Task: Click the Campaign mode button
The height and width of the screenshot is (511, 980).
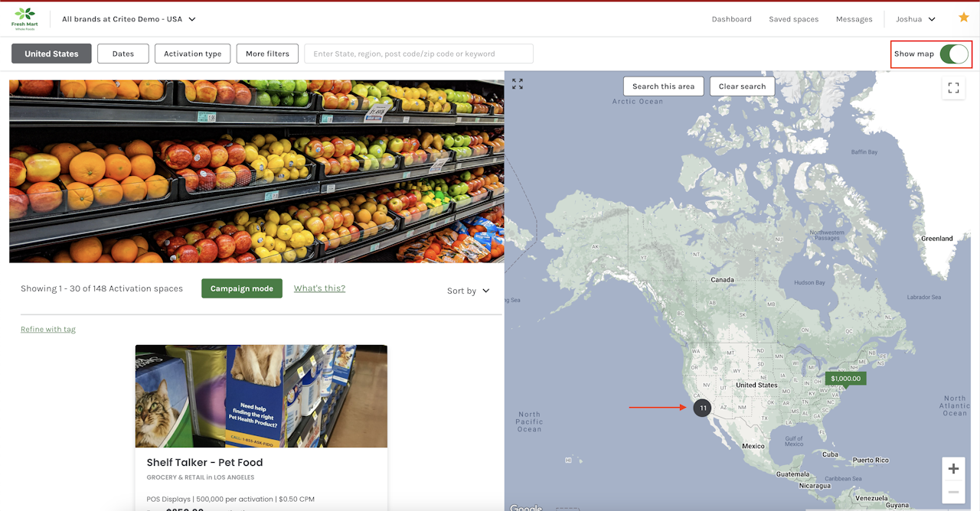Action: pos(242,288)
